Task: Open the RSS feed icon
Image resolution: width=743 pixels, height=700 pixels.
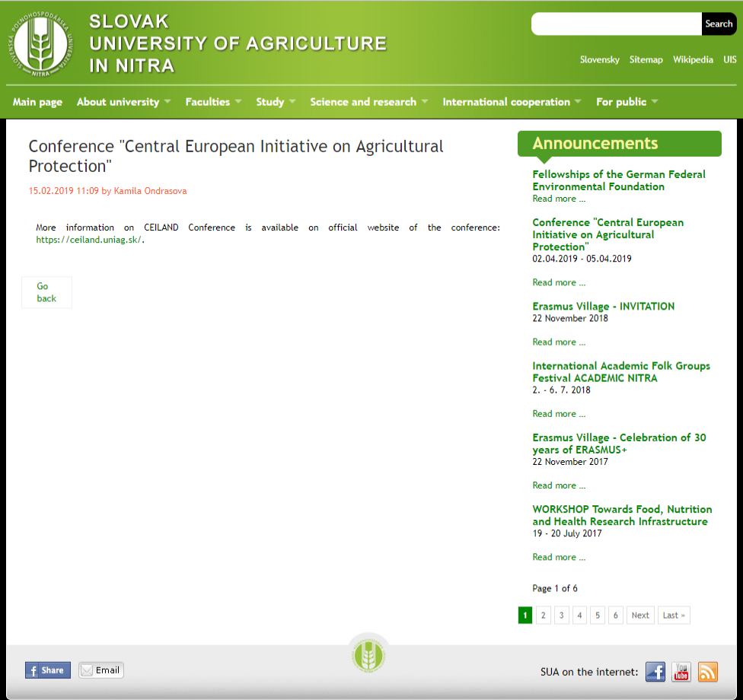Action: [x=707, y=672]
